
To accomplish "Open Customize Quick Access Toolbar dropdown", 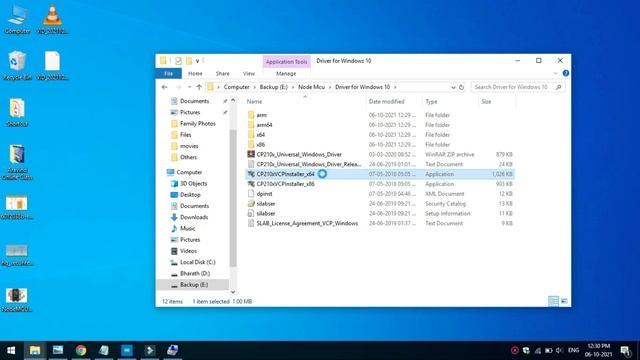I will coord(197,61).
